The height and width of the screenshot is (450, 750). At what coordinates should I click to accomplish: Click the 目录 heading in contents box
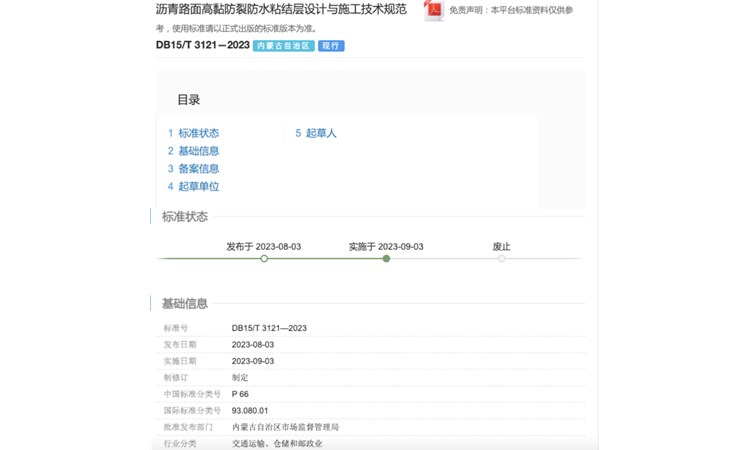click(188, 100)
